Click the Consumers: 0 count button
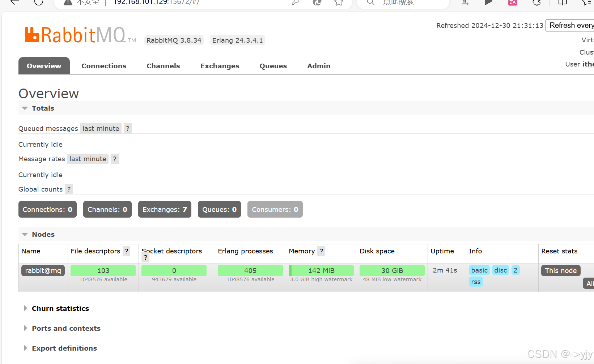Image resolution: width=594 pixels, height=364 pixels. 275,209
